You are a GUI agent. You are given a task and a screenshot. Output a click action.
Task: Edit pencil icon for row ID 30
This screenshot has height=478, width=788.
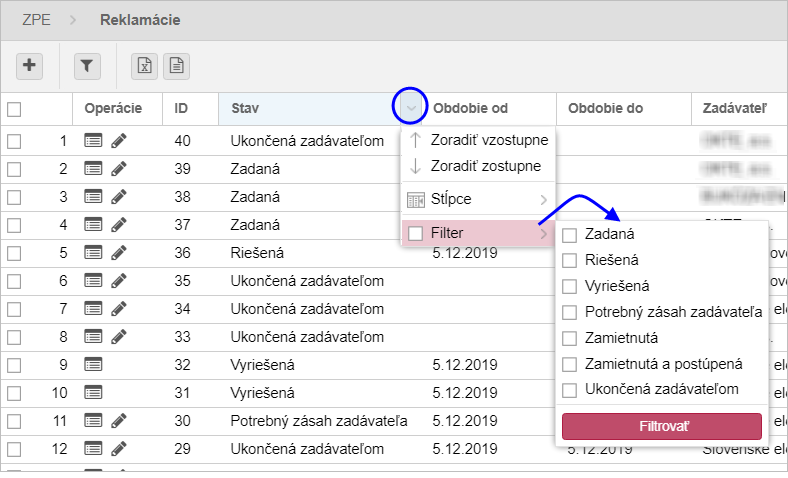(119, 421)
